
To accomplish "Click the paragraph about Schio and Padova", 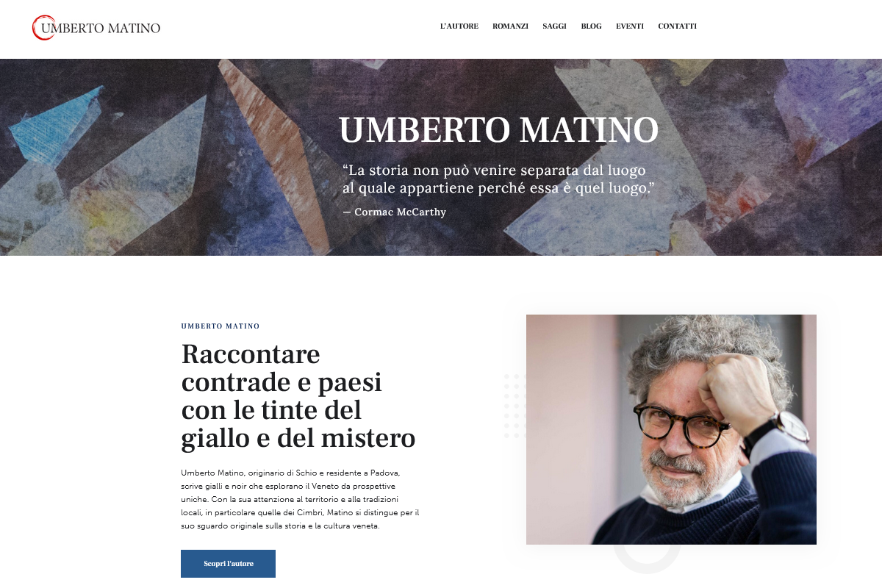I will pos(300,499).
